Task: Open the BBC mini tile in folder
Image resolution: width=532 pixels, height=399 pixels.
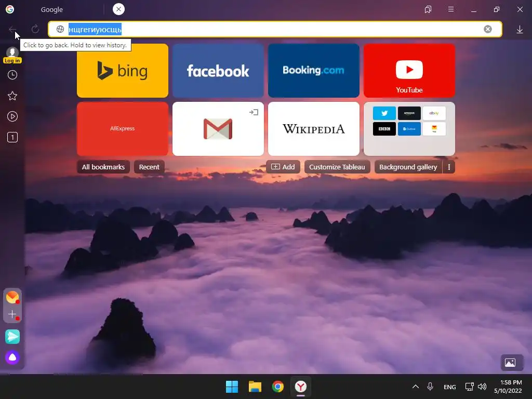Action: [384, 129]
